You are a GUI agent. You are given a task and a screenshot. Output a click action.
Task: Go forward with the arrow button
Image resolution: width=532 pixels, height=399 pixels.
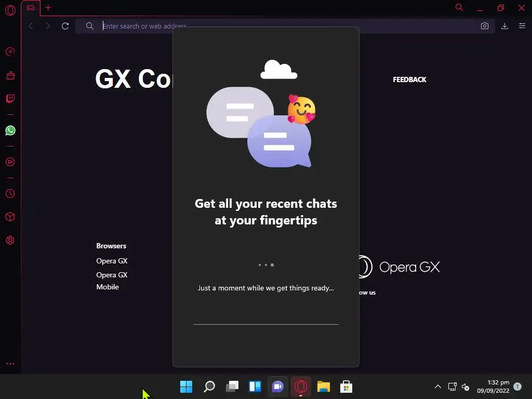click(x=48, y=26)
